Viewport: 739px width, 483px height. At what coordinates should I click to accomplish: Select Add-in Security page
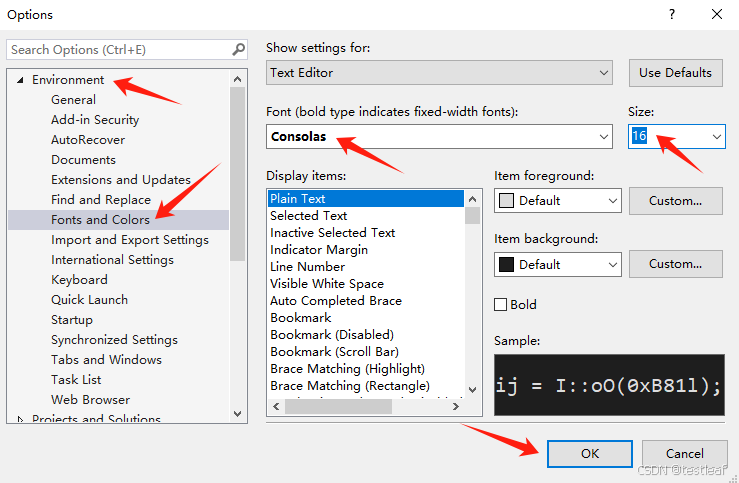pyautogui.click(x=95, y=120)
